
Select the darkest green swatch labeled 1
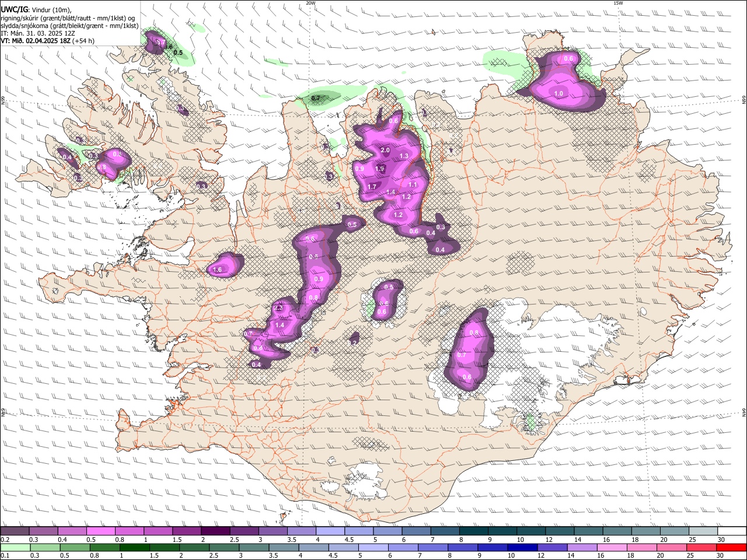[x=134, y=547]
